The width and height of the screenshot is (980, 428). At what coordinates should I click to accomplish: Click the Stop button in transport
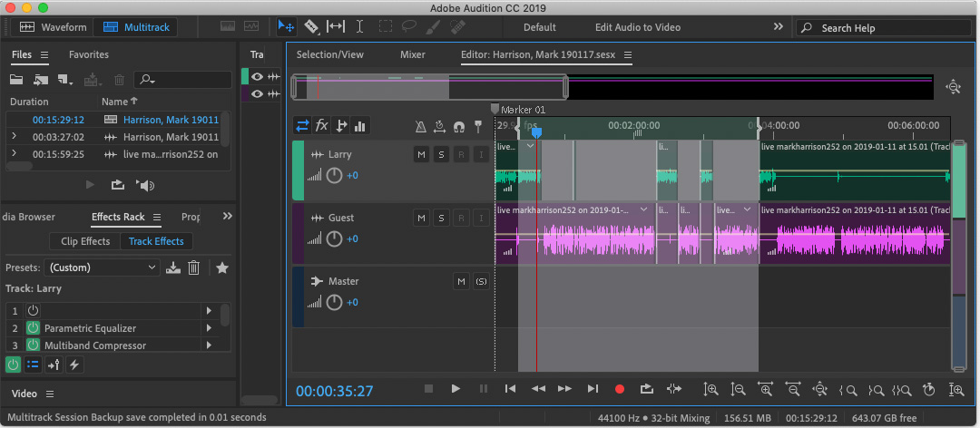pos(428,389)
